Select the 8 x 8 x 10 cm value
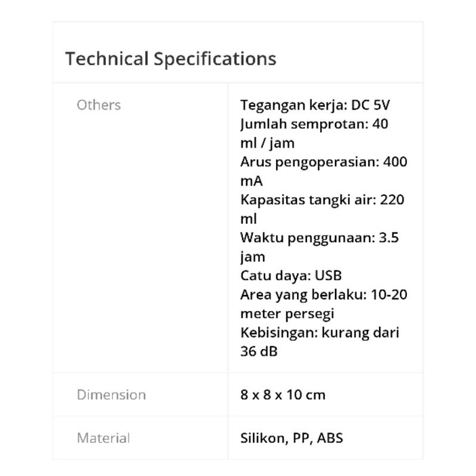This screenshot has height=476, width=476. point(283,395)
